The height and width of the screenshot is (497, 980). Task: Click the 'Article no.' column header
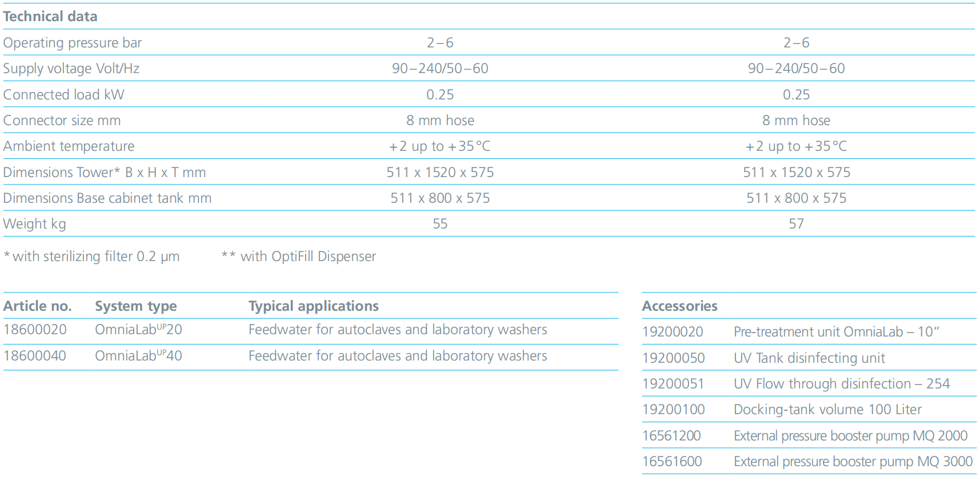click(38, 306)
